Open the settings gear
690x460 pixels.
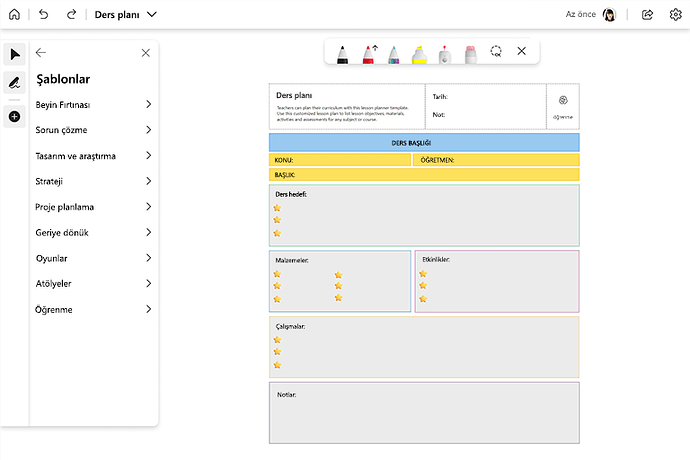(675, 15)
